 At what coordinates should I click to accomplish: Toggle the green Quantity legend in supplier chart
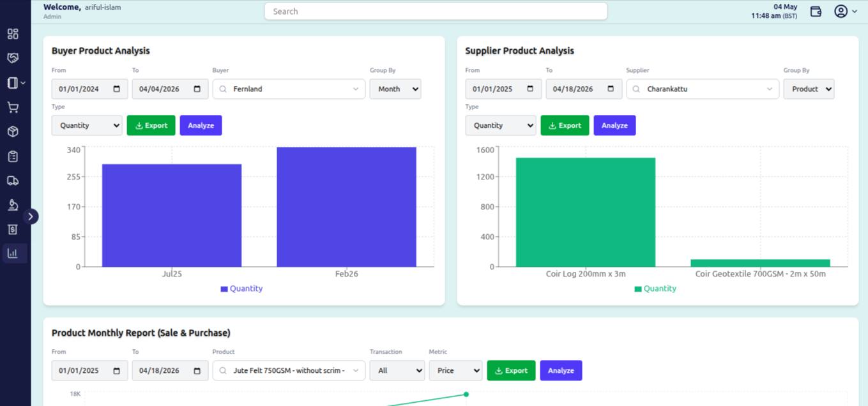coord(655,289)
